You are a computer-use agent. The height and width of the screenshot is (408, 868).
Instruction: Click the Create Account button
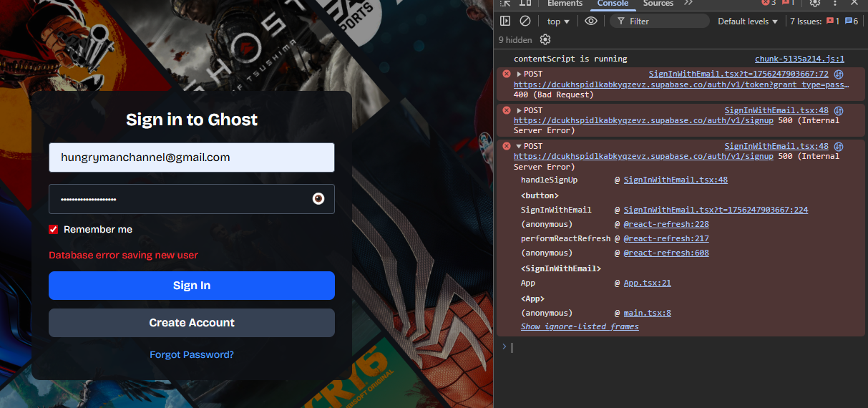[192, 323]
